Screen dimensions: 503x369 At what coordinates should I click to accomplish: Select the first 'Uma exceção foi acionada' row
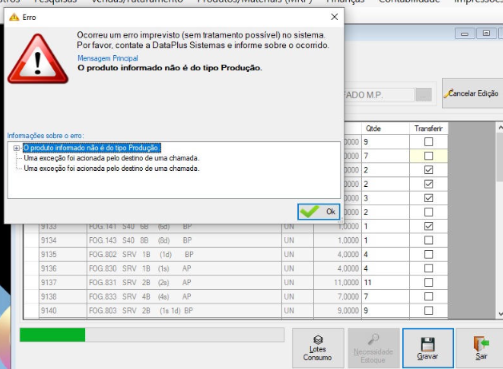(111, 158)
